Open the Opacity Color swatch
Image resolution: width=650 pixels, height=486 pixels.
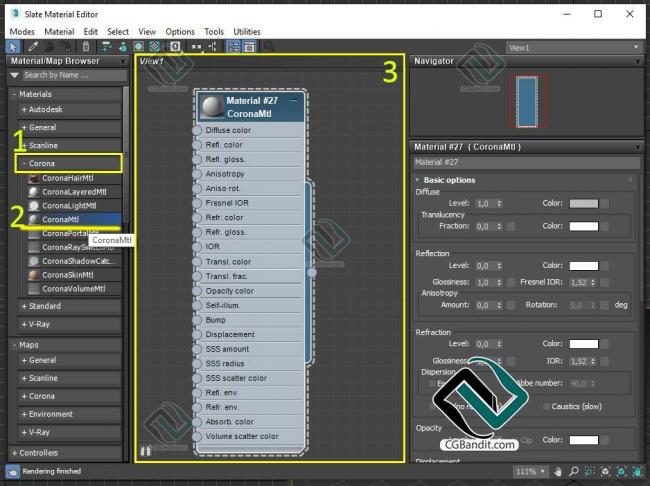(x=584, y=440)
